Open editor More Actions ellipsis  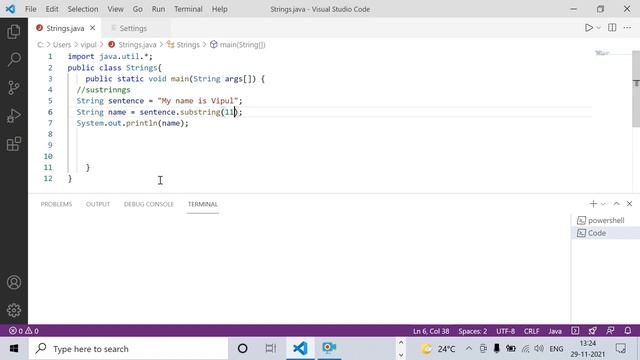pyautogui.click(x=627, y=28)
